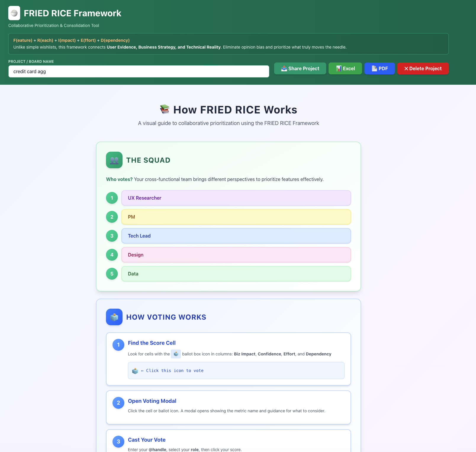Export the project to Excel
The image size is (476, 452).
click(345, 68)
